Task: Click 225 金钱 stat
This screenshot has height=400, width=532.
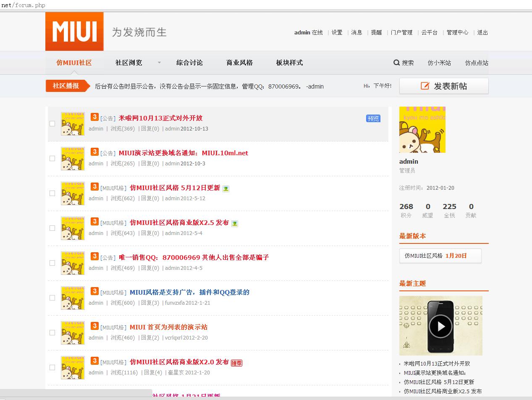Action: [449, 210]
